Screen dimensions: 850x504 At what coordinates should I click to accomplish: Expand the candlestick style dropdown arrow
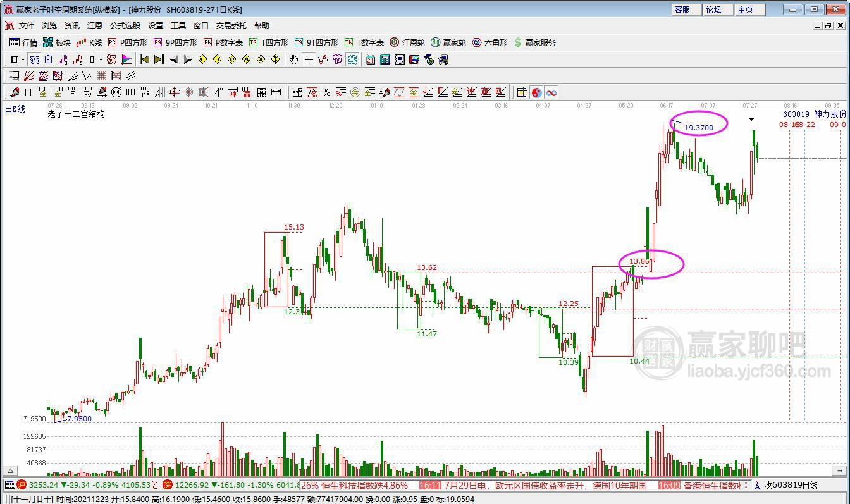101,59
